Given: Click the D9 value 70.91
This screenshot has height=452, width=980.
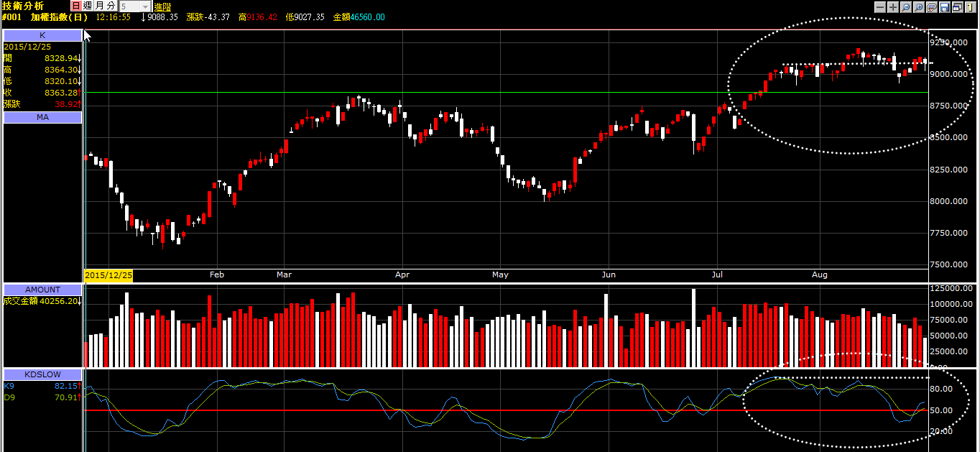Looking at the screenshot, I should pos(66,397).
